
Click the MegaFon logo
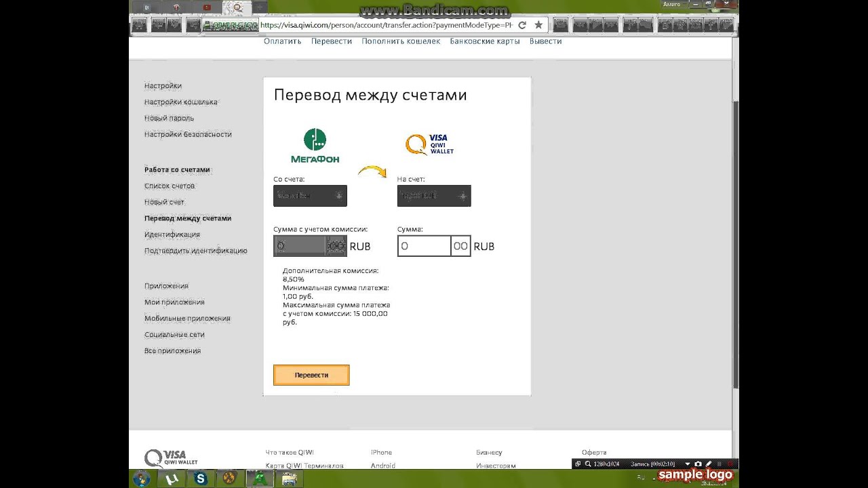(x=315, y=146)
